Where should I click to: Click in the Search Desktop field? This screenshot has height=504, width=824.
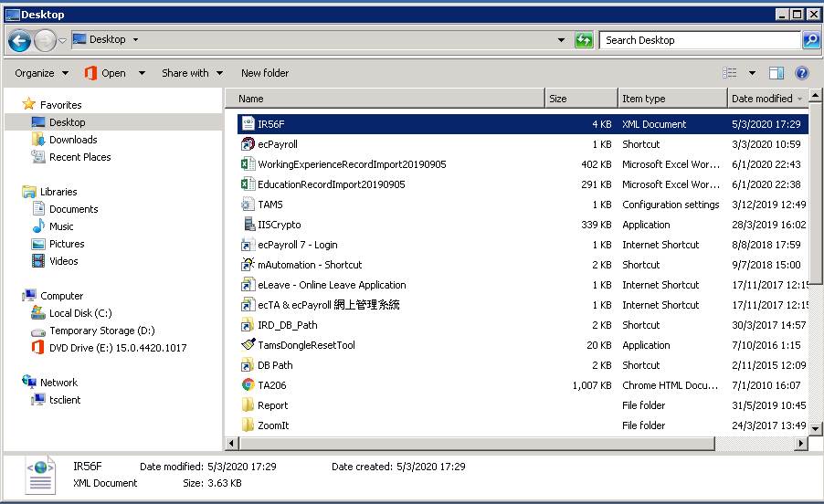point(699,40)
